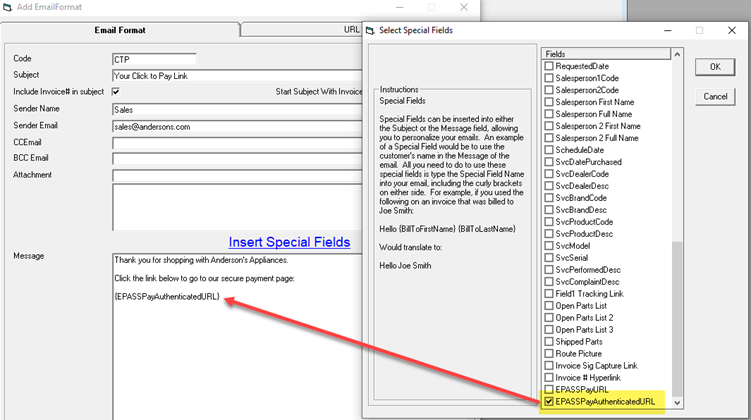Click the Message text area
Viewport: 751px width, 420px height.
[238, 337]
